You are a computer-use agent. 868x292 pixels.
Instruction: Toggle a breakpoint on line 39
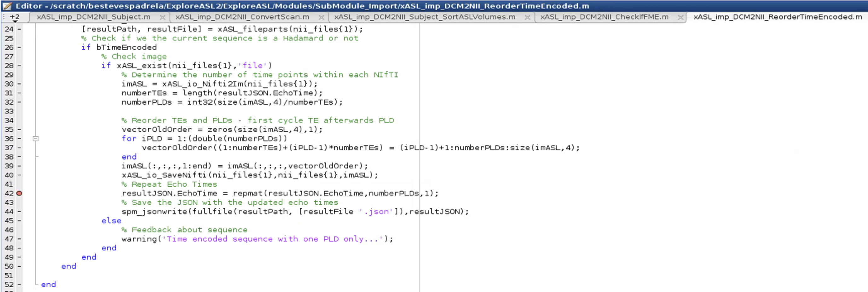click(19, 166)
